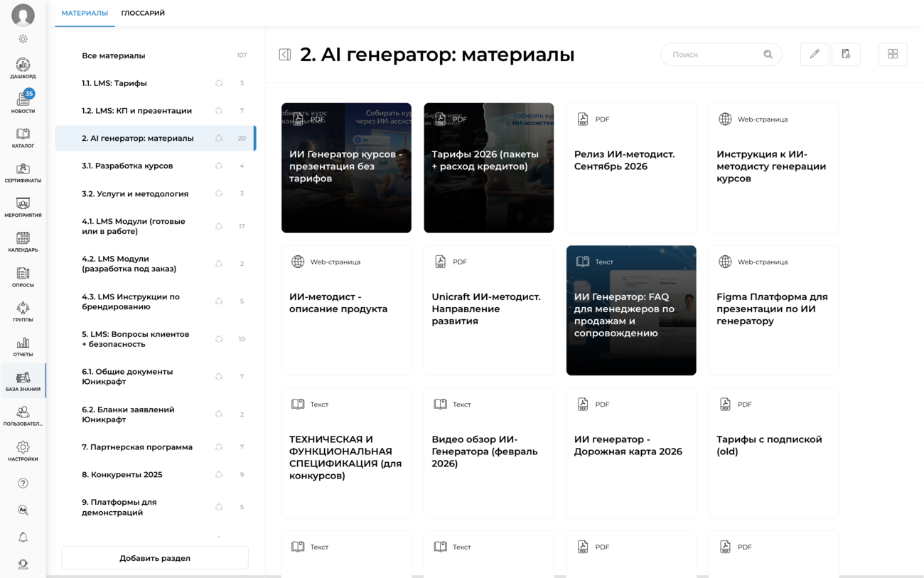Viewport: 924px width, 578px height.
Task: Click refresh icon beside 1.2. LMS: КП и презентации
Action: (x=219, y=111)
